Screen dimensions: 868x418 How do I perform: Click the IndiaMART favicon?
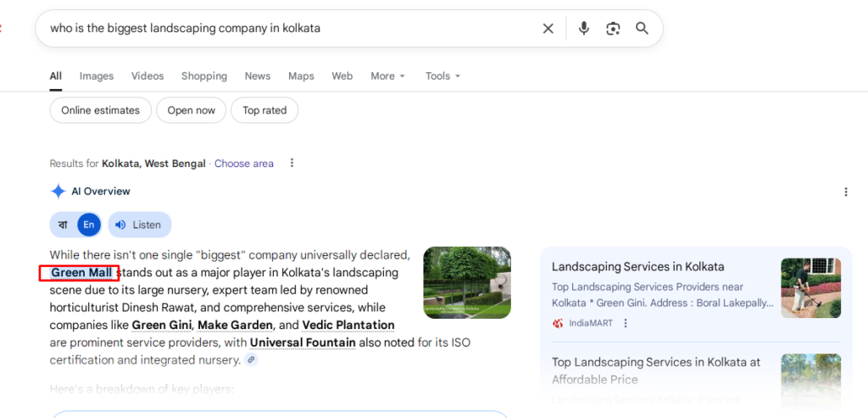[558, 323]
